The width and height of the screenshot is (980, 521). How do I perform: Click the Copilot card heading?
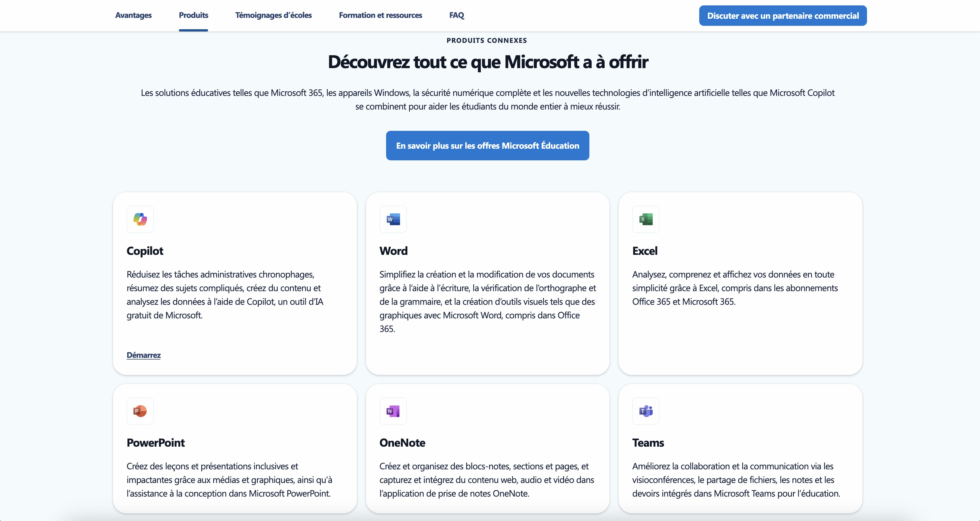click(145, 251)
